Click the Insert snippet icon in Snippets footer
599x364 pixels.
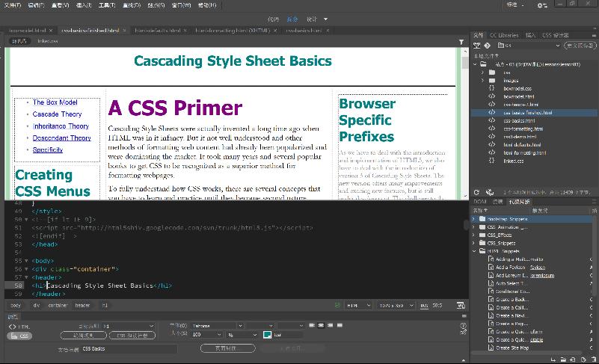pos(553,360)
